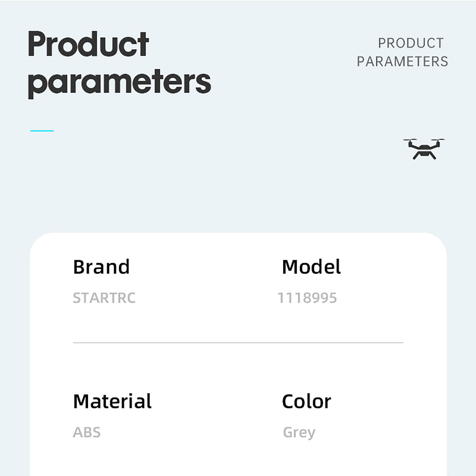The width and height of the screenshot is (476, 476).
Task: Click the letter M in Model
Action: [290, 267]
